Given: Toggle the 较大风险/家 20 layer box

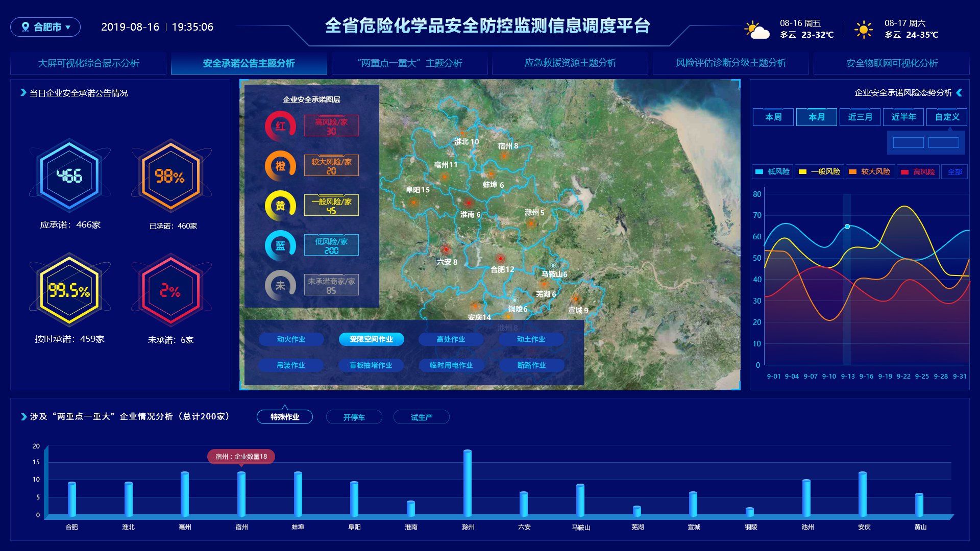Looking at the screenshot, I should 331,165.
